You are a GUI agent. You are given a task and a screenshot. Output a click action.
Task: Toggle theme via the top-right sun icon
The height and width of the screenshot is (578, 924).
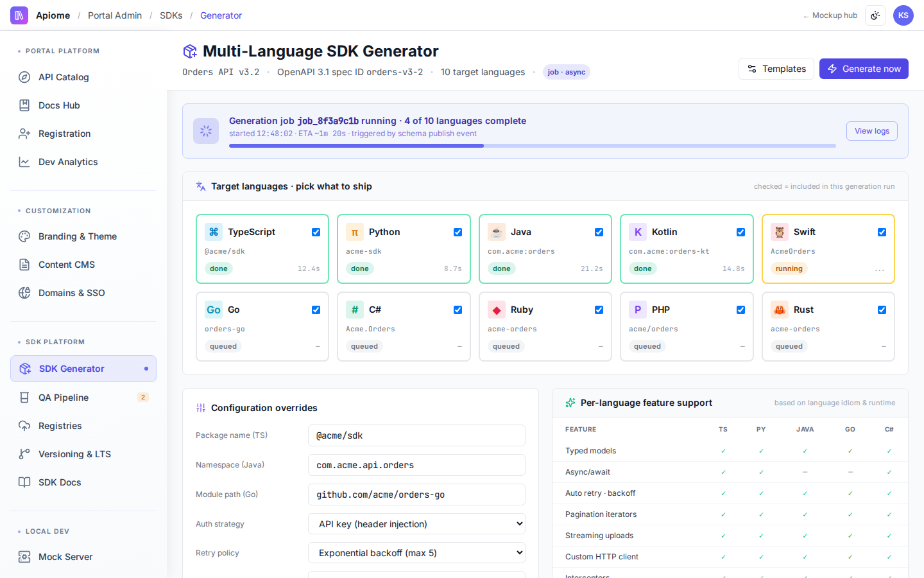(875, 15)
